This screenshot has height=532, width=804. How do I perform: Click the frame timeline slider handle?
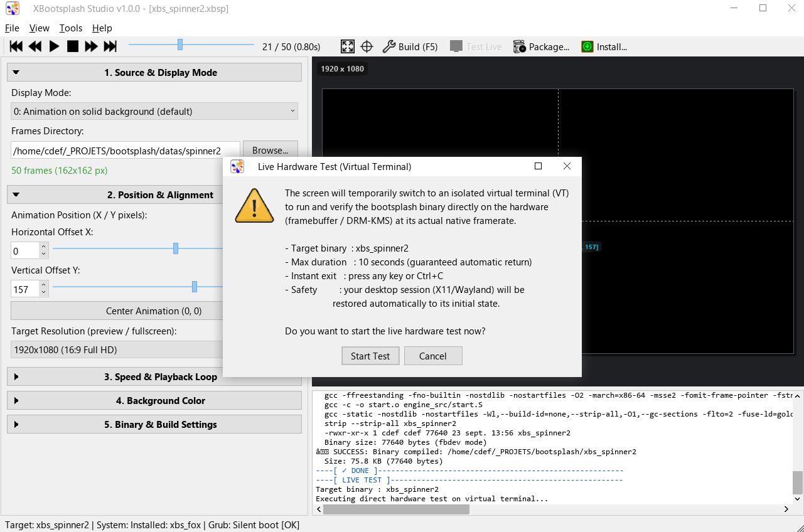coord(180,45)
